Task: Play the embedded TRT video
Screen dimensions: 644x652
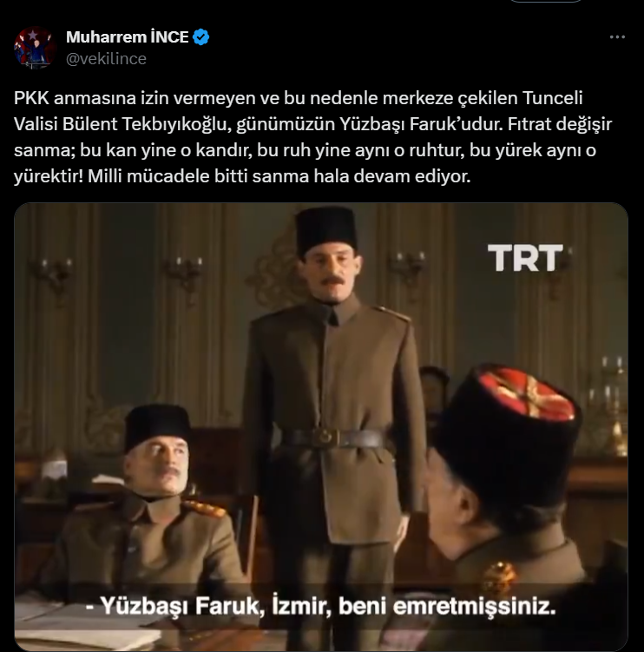Action: pos(321,427)
